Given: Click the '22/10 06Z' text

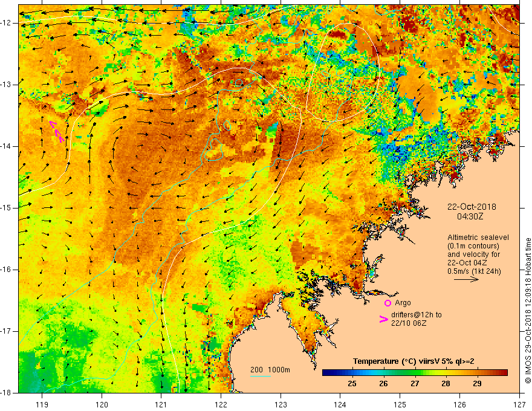Looking at the screenshot, I should (409, 323).
